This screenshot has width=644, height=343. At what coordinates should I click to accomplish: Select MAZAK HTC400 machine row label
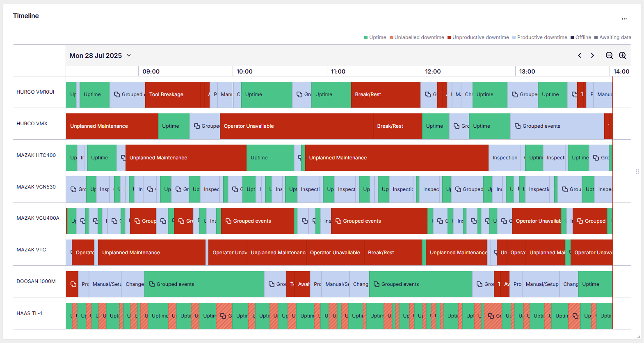(36, 155)
